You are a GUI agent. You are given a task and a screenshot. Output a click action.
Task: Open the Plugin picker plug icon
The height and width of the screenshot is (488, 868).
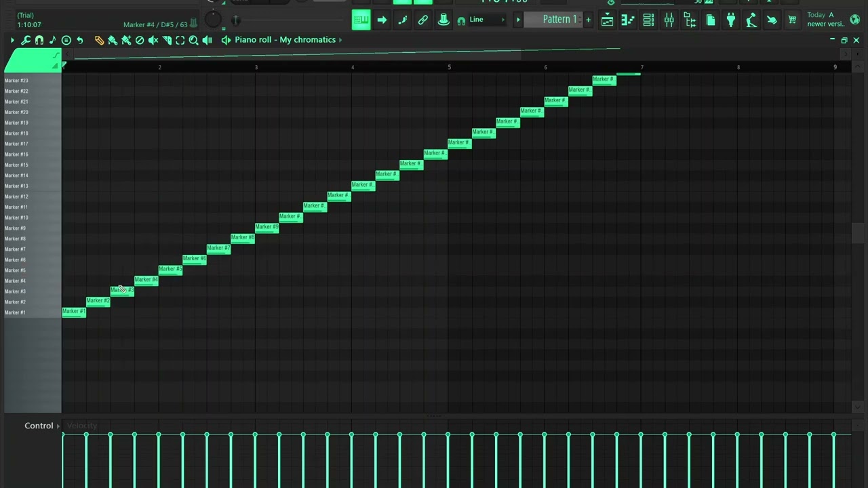pyautogui.click(x=730, y=20)
